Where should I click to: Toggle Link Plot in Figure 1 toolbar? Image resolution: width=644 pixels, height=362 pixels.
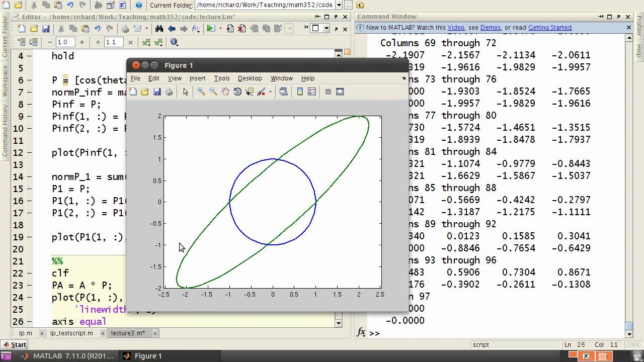[284, 92]
